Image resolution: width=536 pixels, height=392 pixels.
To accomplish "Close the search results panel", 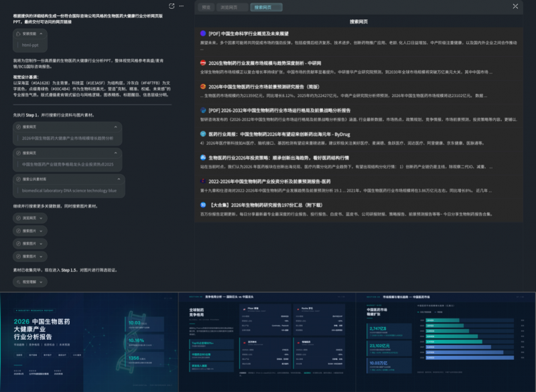I will coord(515,7).
